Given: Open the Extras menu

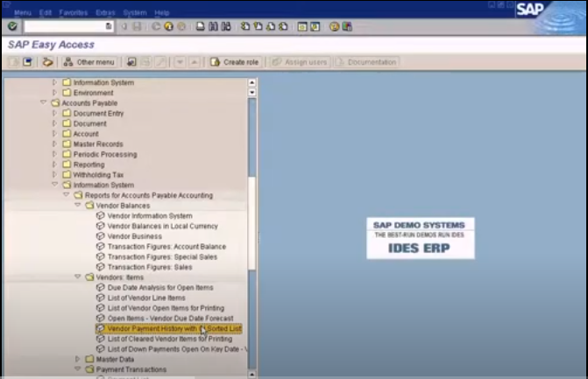Looking at the screenshot, I should pos(105,13).
